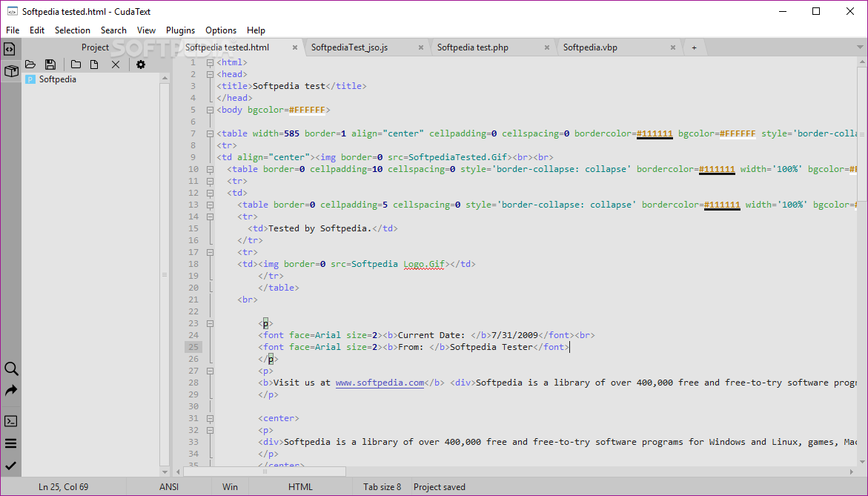The image size is (868, 496).
Task: Collapse the nested table fold on line 10
Action: [210, 169]
